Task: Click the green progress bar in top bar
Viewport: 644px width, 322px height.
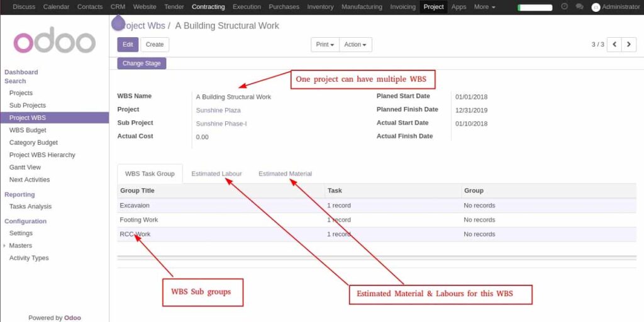Action: [x=535, y=8]
